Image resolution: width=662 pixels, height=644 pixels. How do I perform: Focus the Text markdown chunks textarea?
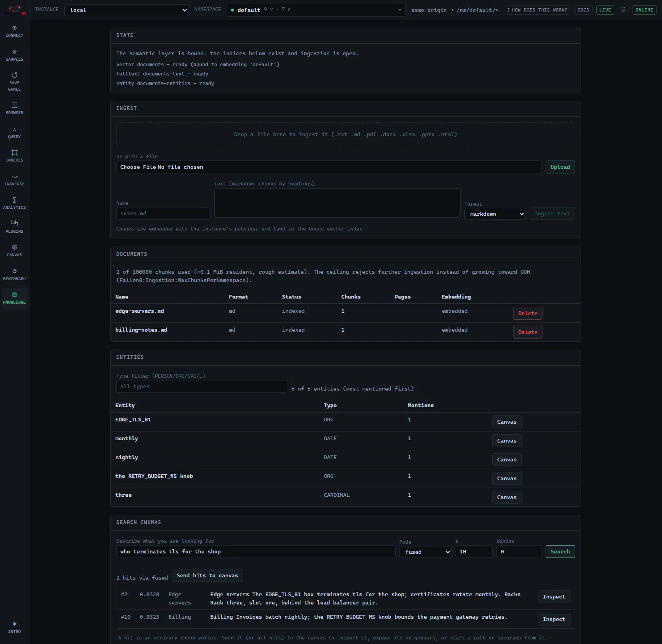[x=337, y=203]
